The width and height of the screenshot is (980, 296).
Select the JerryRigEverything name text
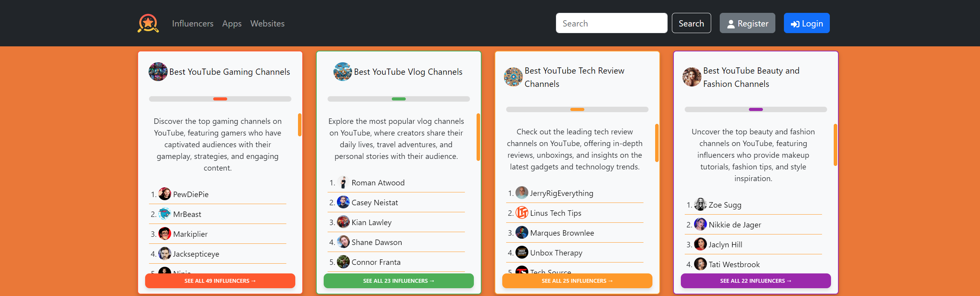(562, 193)
